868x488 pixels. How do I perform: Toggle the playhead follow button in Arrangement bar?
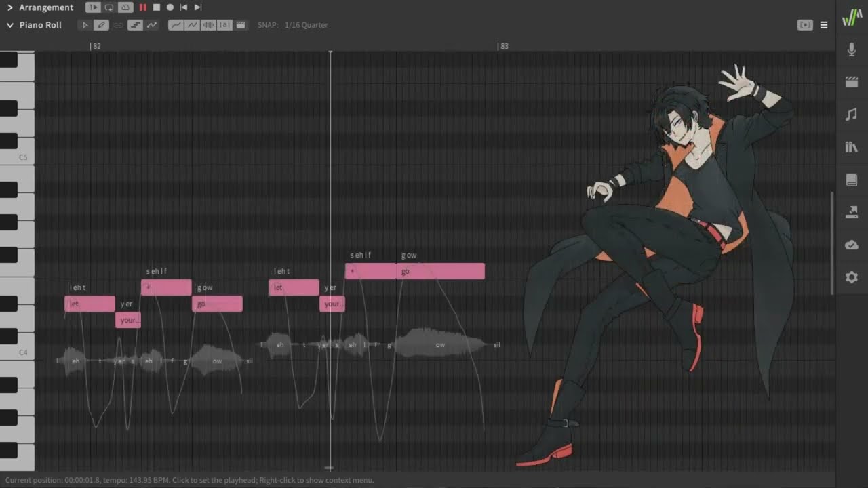click(x=93, y=7)
